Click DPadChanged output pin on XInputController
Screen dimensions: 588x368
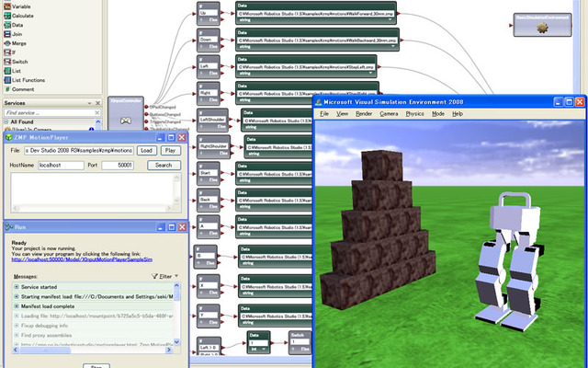click(x=146, y=107)
